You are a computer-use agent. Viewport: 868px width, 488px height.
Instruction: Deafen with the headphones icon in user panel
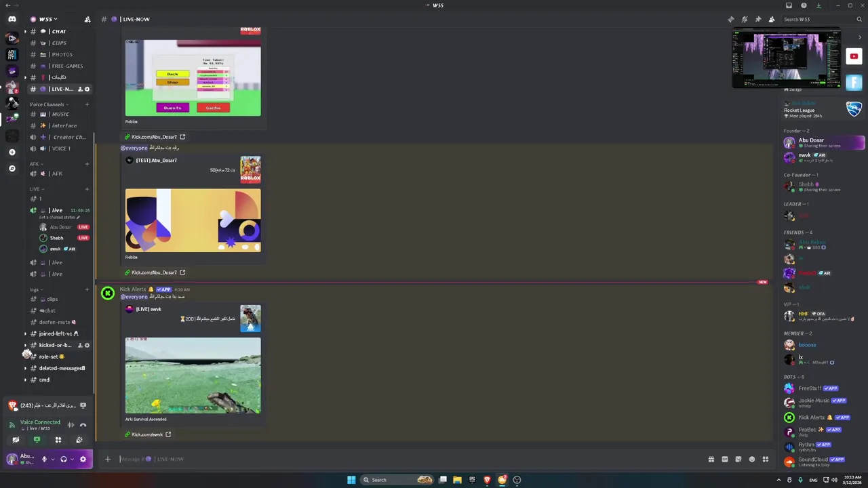coord(64,460)
